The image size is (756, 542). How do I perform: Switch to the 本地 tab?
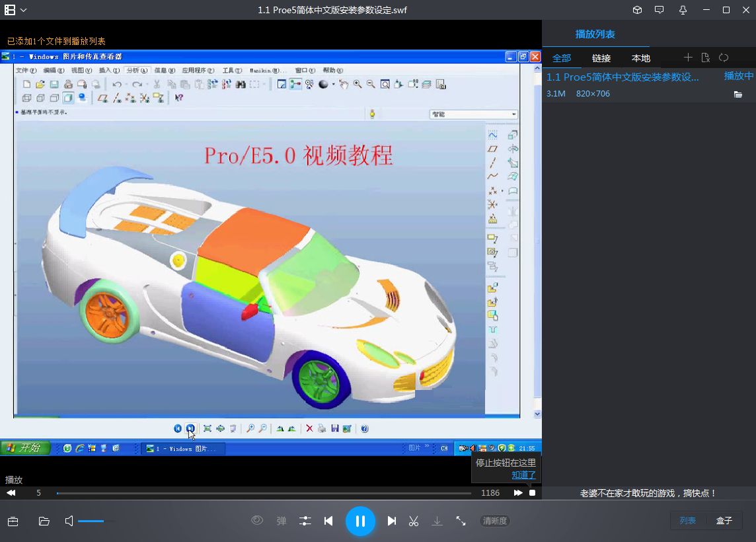pyautogui.click(x=640, y=58)
